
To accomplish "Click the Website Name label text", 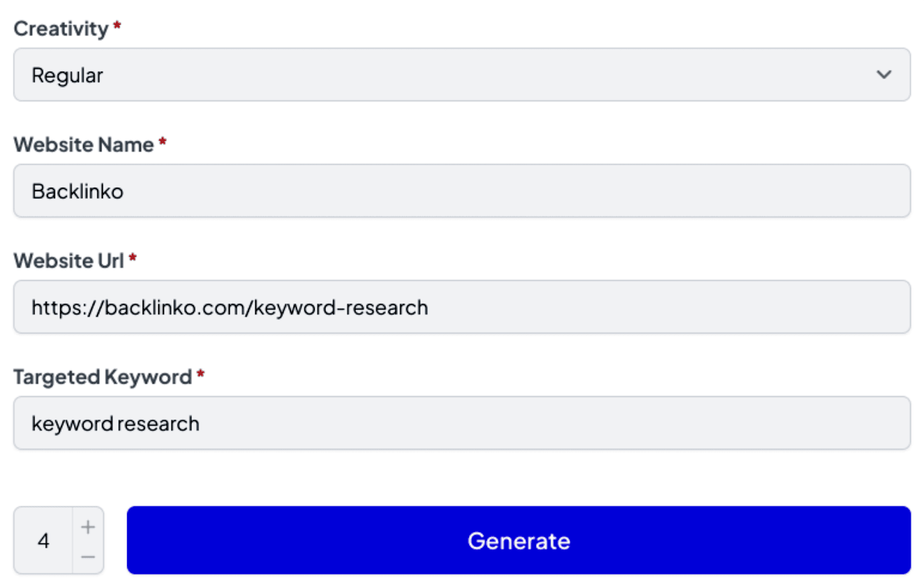I will pyautogui.click(x=84, y=144).
